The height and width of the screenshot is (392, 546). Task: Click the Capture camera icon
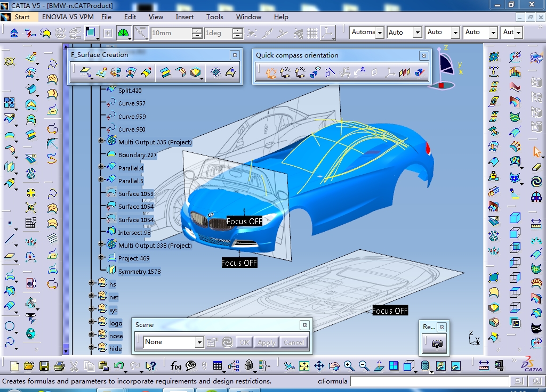(x=437, y=344)
